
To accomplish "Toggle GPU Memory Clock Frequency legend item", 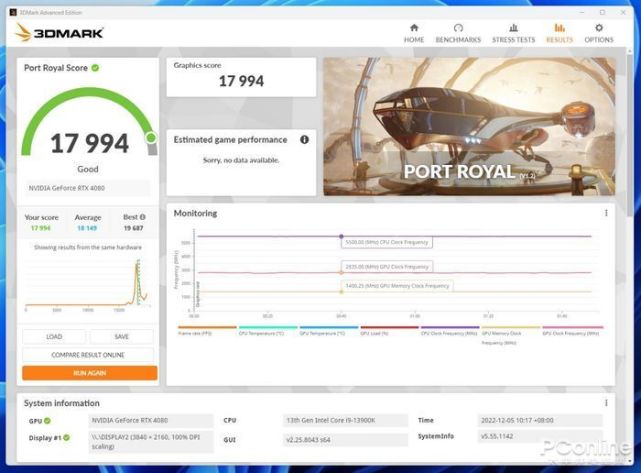I will [x=511, y=335].
